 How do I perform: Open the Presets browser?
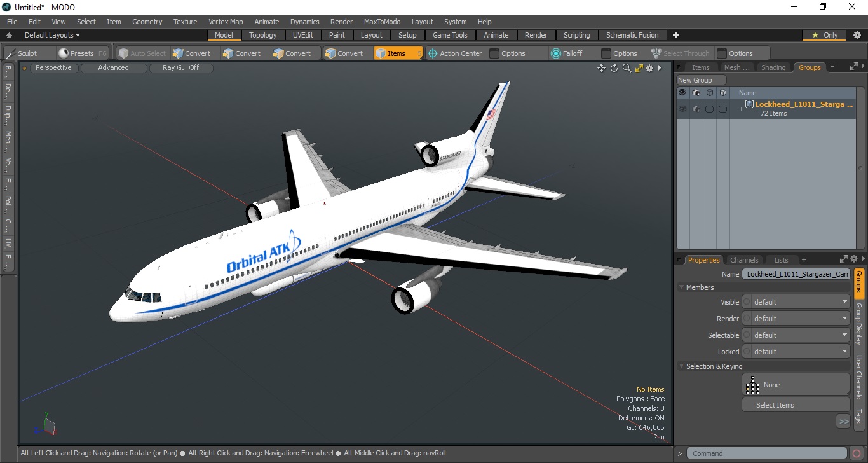pos(82,53)
